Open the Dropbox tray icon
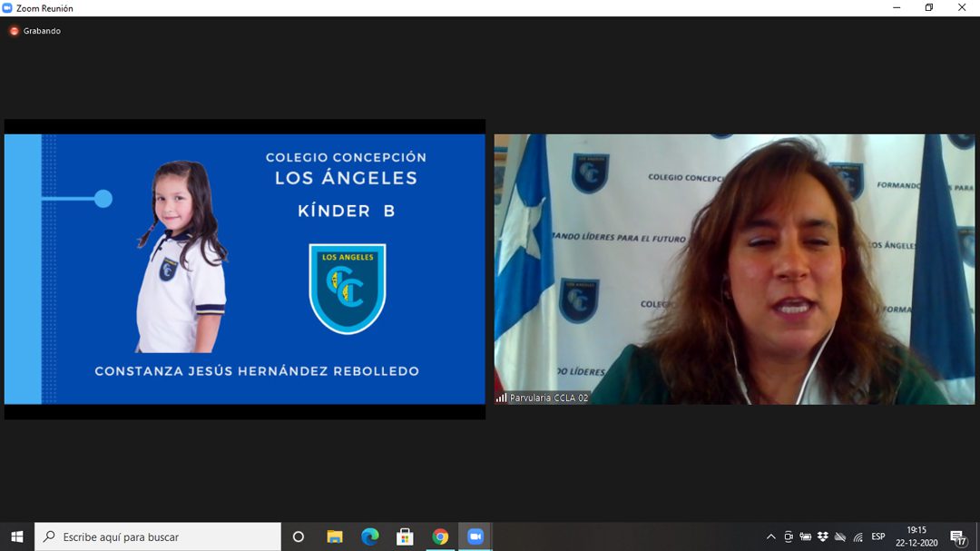 pyautogui.click(x=823, y=536)
